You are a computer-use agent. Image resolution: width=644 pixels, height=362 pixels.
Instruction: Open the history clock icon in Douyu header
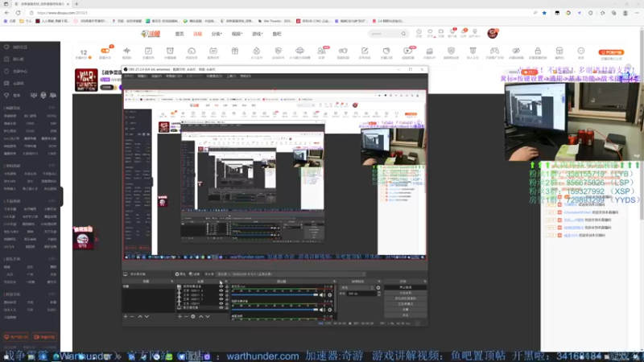(x=419, y=31)
